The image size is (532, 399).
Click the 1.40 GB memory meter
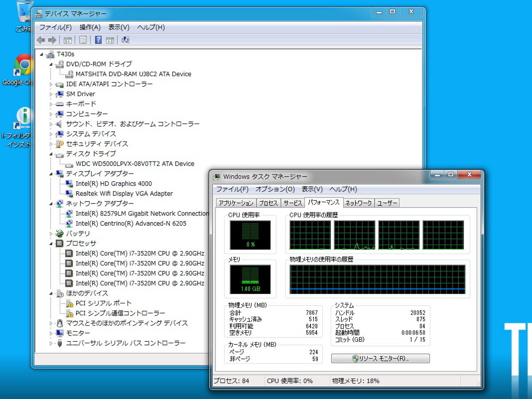[x=250, y=280]
